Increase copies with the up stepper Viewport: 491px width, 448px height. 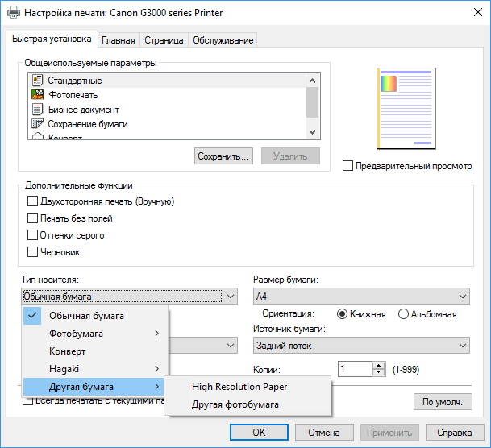(x=379, y=366)
